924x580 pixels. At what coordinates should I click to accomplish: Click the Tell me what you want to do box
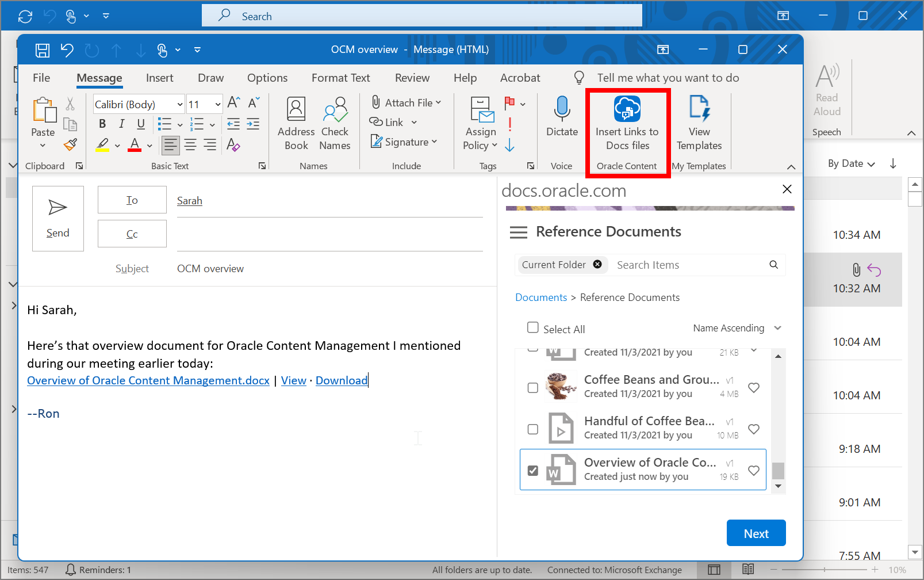668,78
